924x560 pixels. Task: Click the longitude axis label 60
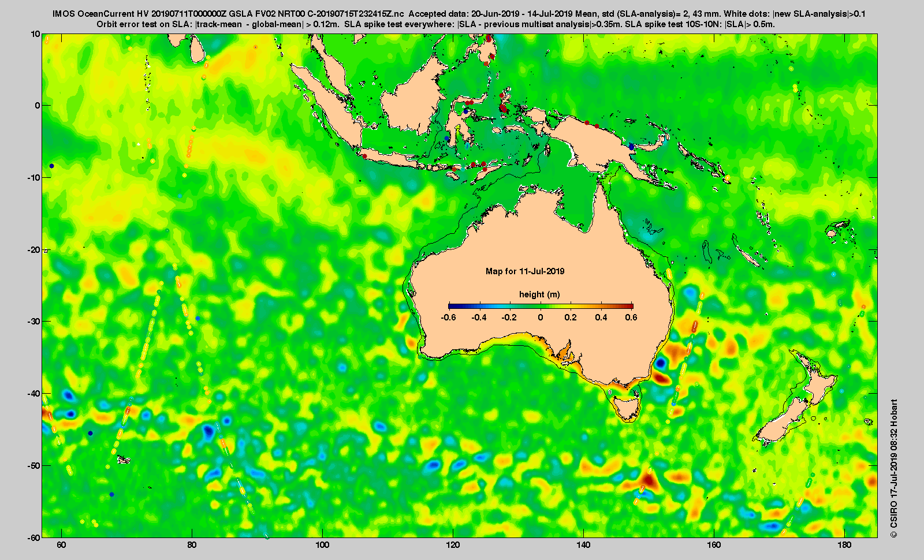61,545
